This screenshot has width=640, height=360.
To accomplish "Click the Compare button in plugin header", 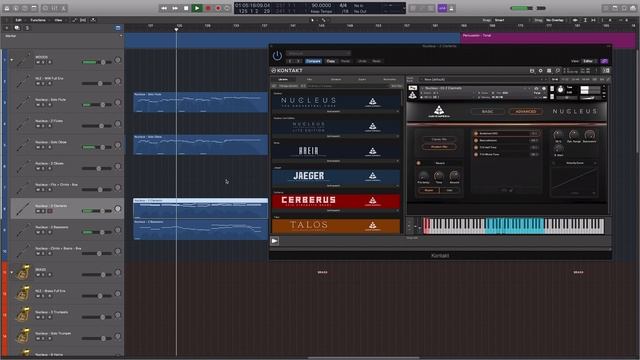I will (x=313, y=61).
